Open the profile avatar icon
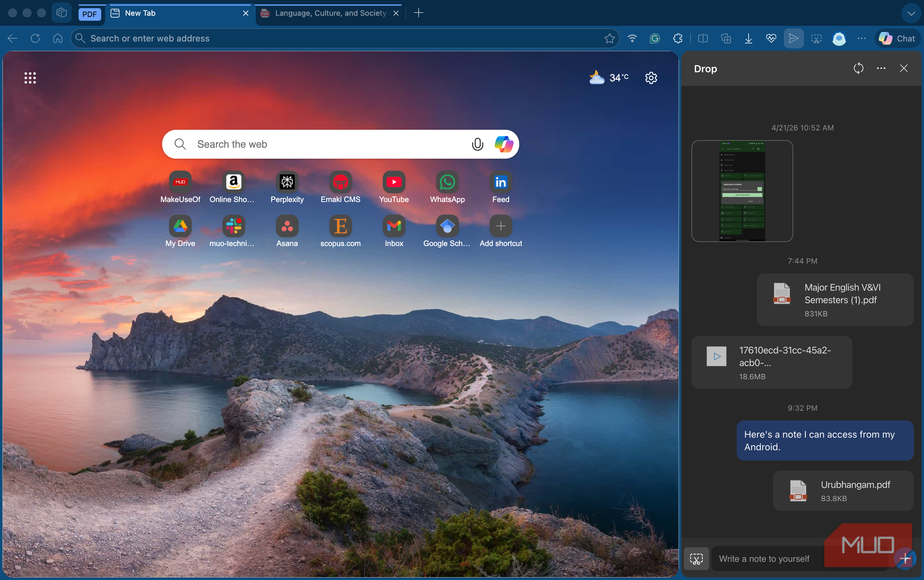924x580 pixels. [x=839, y=38]
